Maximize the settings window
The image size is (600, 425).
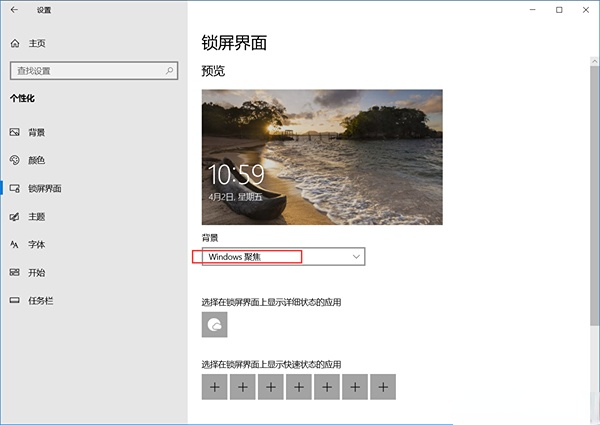point(559,10)
